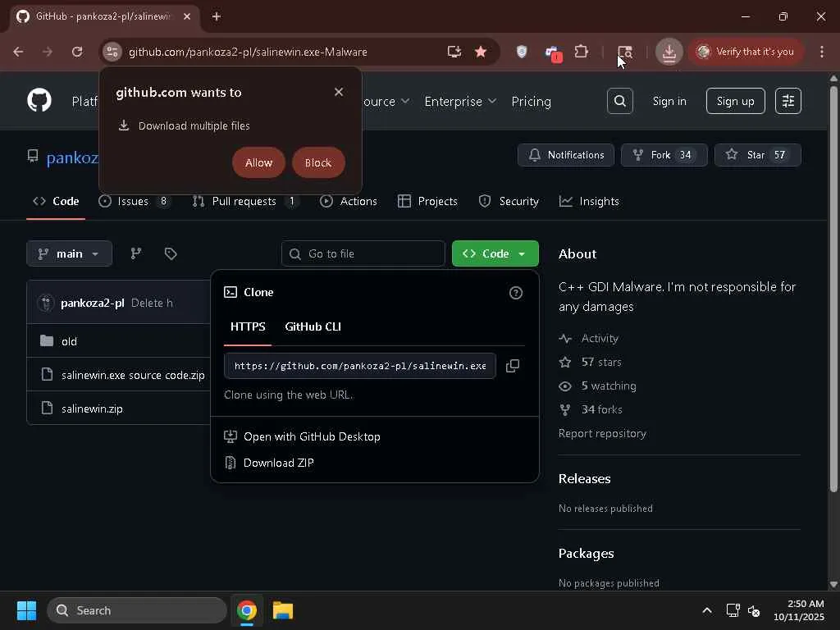Bookmark star icon in address bar

point(481,52)
